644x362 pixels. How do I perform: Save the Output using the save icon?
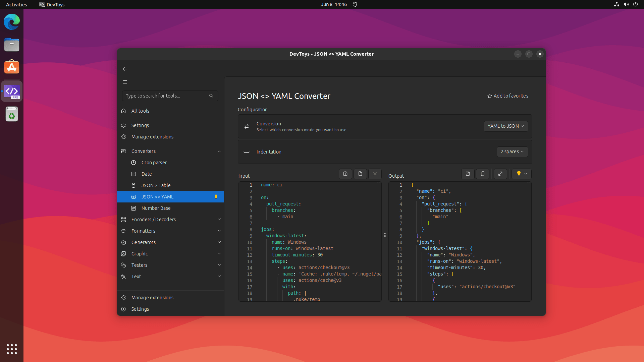[468, 174]
